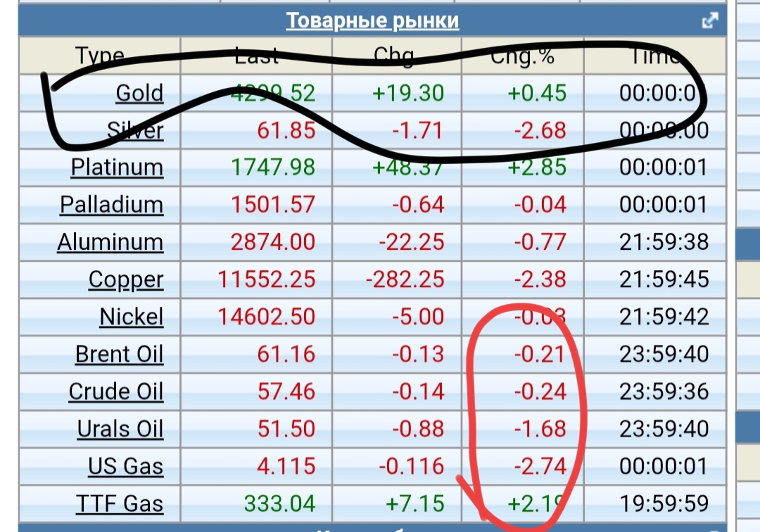The image size is (760, 532).
Task: Open the Aluminum commodity link
Action: (x=110, y=242)
